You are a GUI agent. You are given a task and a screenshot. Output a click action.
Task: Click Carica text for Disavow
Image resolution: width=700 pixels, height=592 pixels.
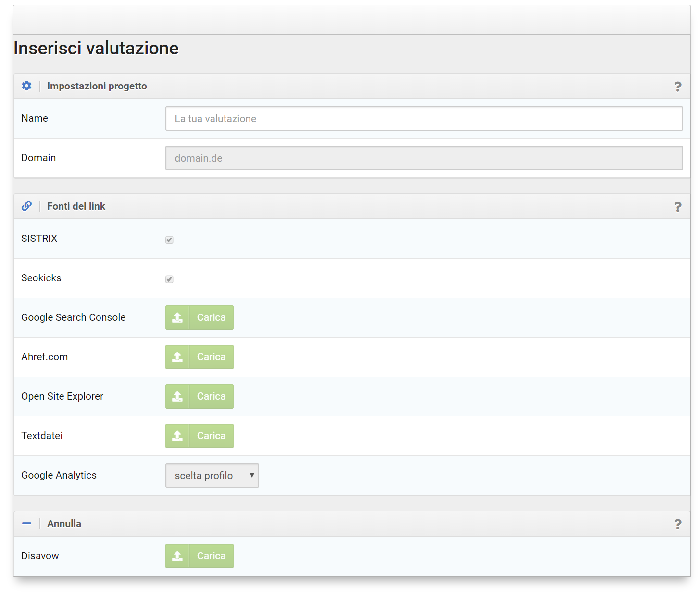tap(211, 556)
